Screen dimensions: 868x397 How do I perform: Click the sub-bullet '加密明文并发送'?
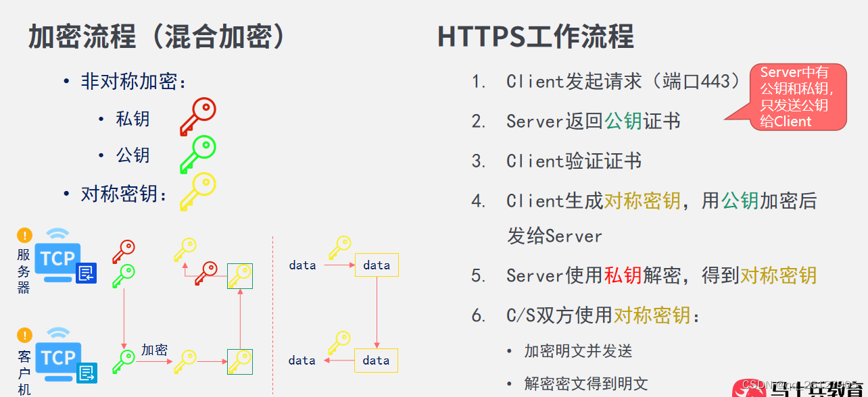pos(578,351)
